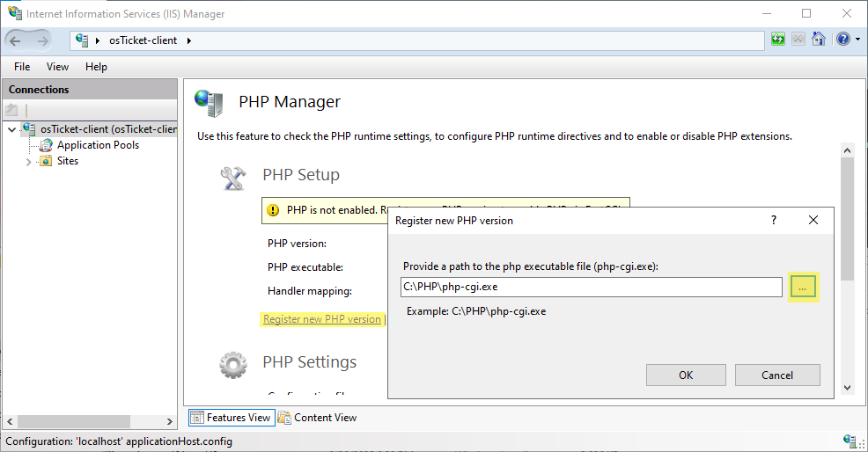Screen dimensions: 868x452
Task: Click the PHP Manager vertical scrollbar down arrow
Action: click(x=847, y=388)
